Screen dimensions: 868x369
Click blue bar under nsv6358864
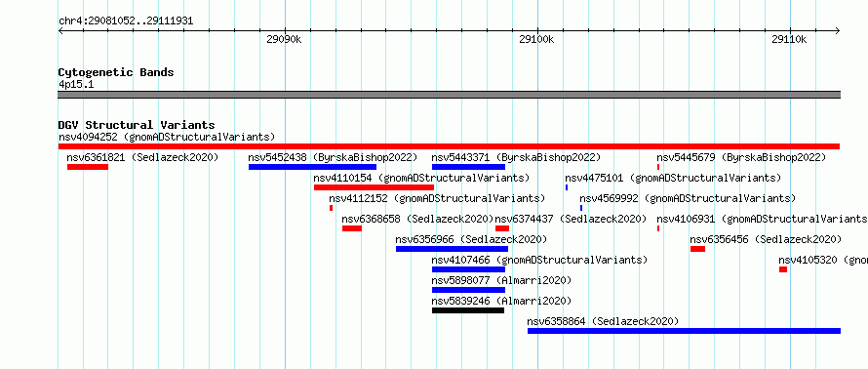tap(684, 331)
